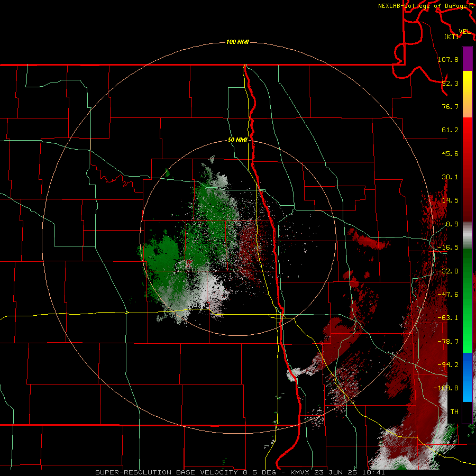Screen dimensions: 476x476
Task: Click the 45.6 value on the velocity scale
Action: pos(450,153)
